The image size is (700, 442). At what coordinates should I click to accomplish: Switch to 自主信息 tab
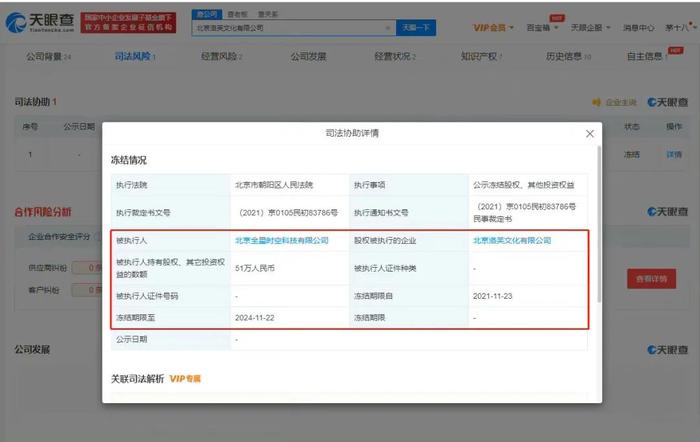pos(647,56)
